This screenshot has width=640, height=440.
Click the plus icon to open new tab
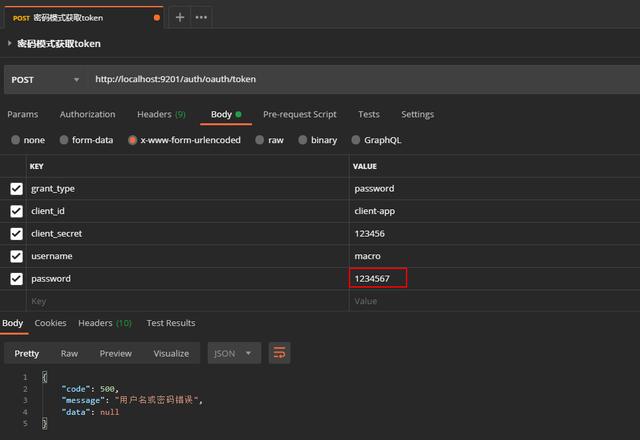(x=180, y=17)
